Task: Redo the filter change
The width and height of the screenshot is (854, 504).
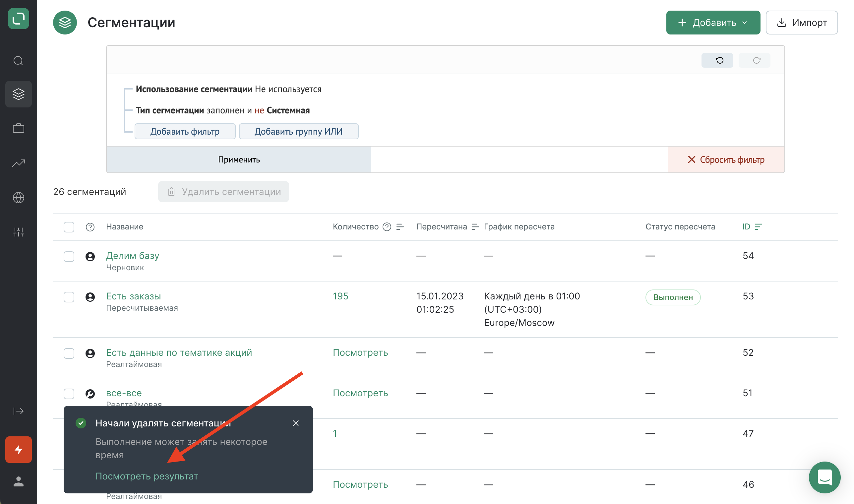Action: click(754, 60)
